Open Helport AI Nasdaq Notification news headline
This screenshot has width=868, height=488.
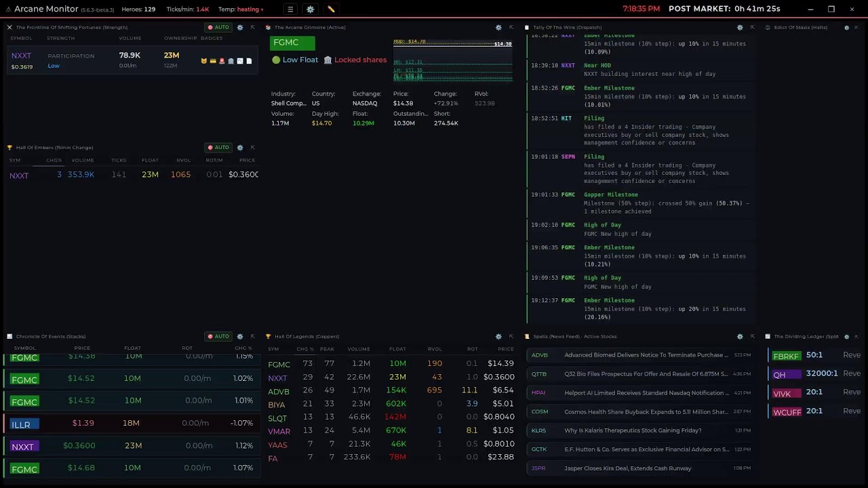(646, 393)
